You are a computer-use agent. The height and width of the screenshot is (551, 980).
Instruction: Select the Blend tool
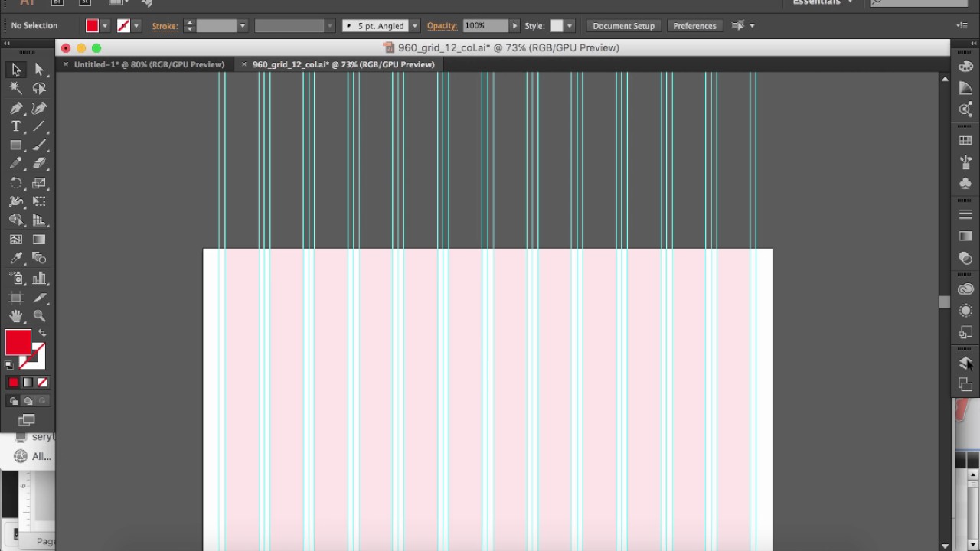pyautogui.click(x=39, y=259)
